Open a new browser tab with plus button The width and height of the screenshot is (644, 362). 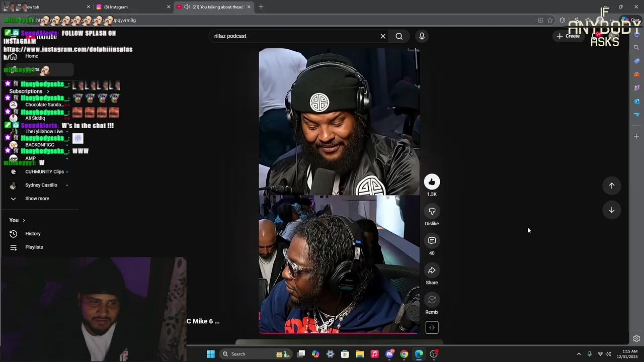pos(261,7)
